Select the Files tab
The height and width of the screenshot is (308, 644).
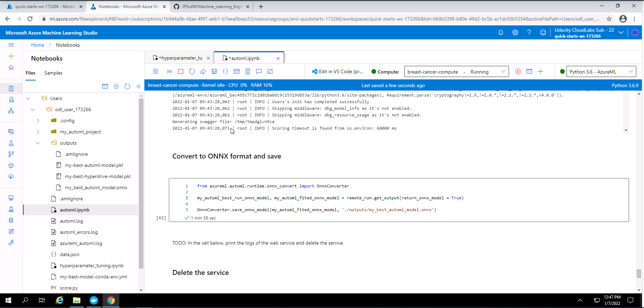31,73
